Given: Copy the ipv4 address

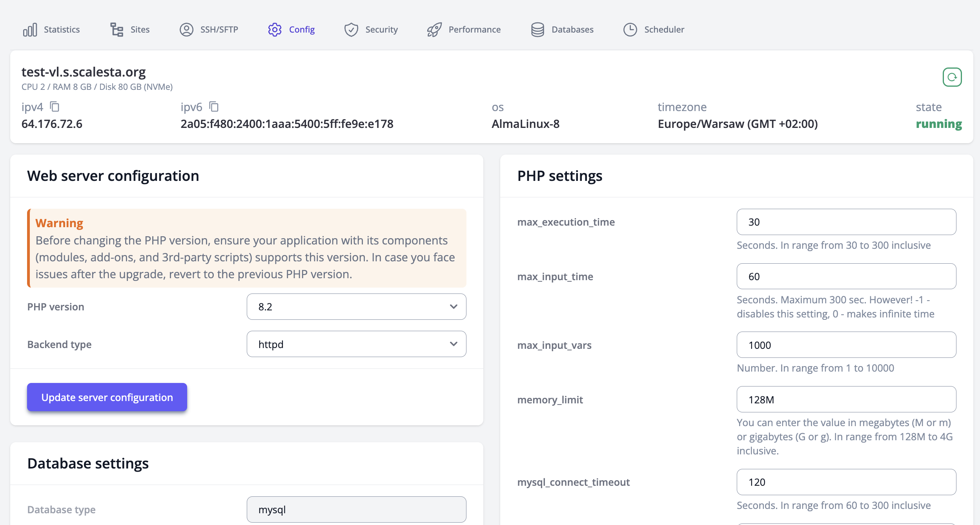Looking at the screenshot, I should coord(55,106).
